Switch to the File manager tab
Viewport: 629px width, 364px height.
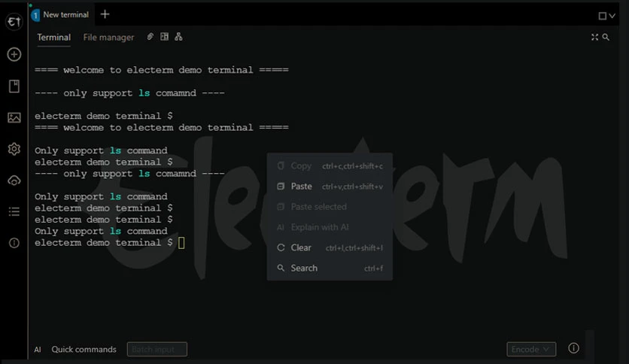108,38
